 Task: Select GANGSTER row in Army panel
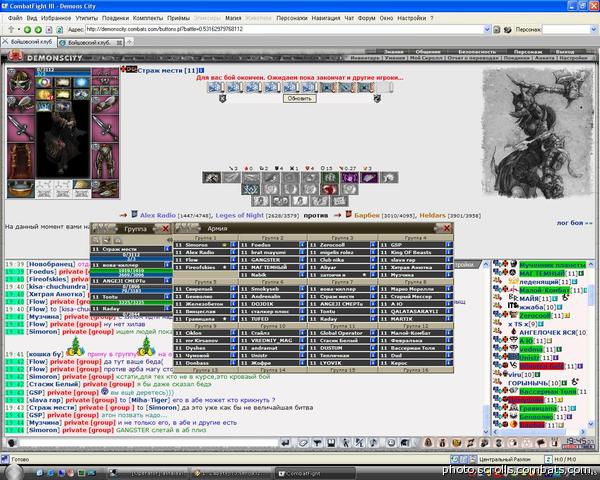click(x=272, y=260)
